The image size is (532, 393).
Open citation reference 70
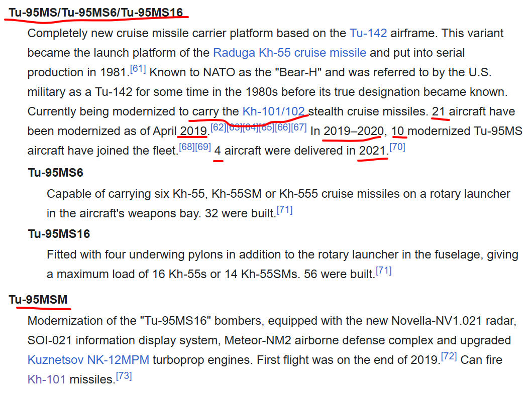397,147
